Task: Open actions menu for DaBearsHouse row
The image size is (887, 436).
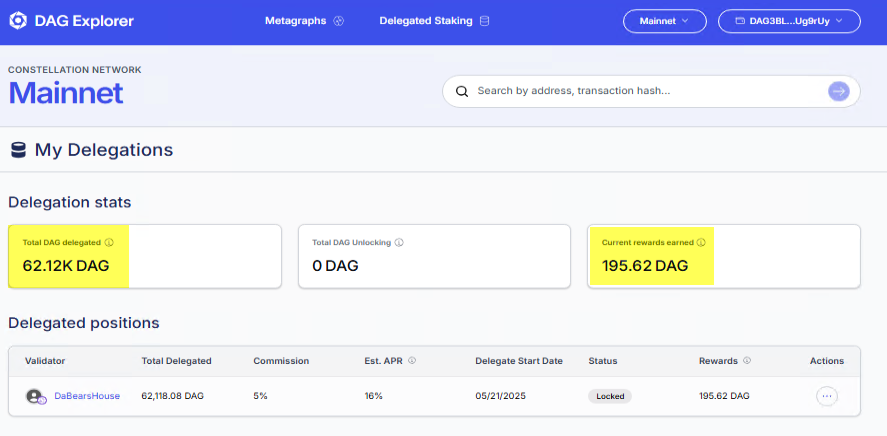Action: tap(826, 396)
